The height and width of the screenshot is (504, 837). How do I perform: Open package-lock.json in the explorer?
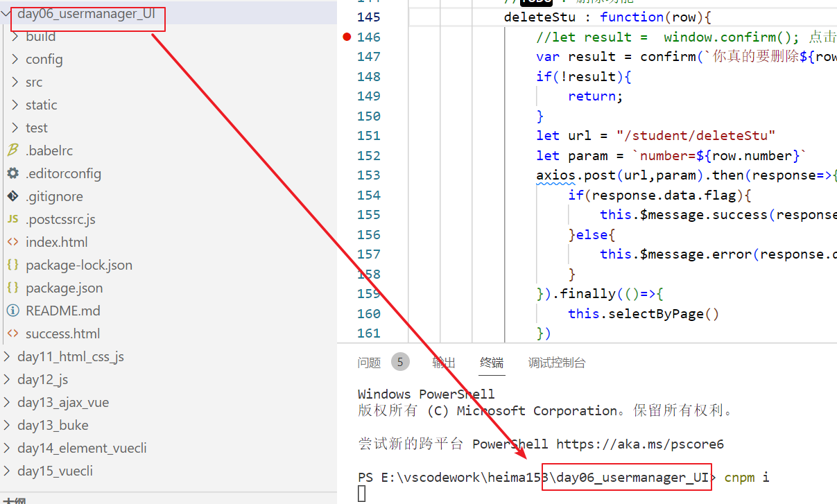point(78,265)
